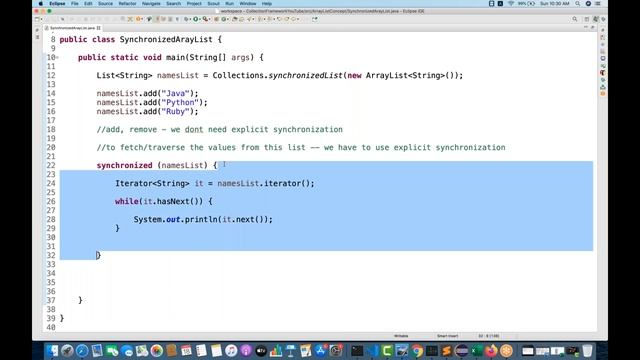The height and width of the screenshot is (360, 640).
Task: Open the Debug configurations dropdown arrow
Action: coord(190,19)
